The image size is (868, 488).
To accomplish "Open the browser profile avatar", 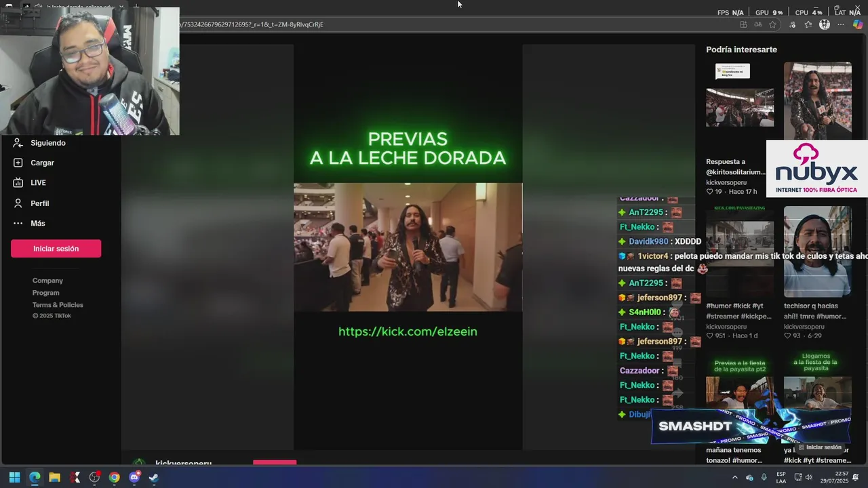I will pyautogui.click(x=825, y=24).
